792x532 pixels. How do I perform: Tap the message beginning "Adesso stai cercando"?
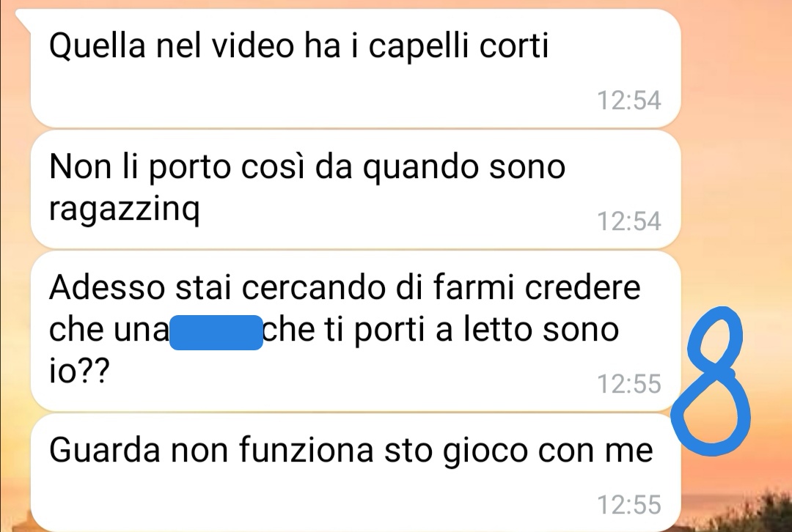pyautogui.click(x=356, y=331)
